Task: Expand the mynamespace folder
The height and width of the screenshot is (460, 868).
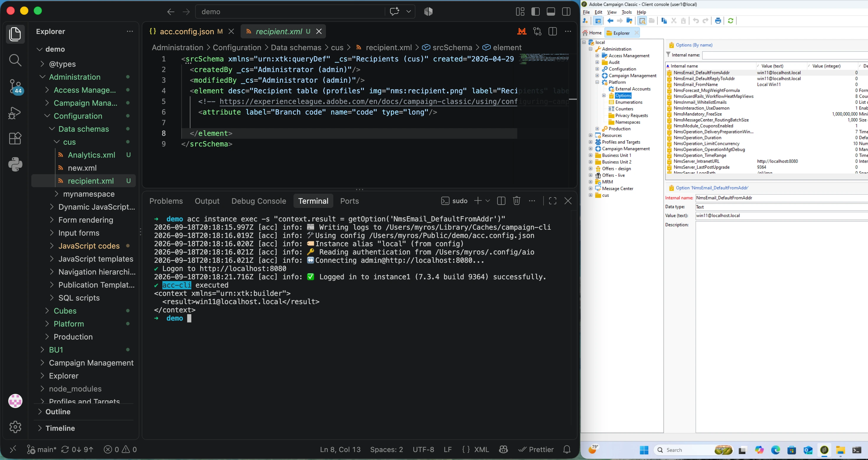Action: 57,194
